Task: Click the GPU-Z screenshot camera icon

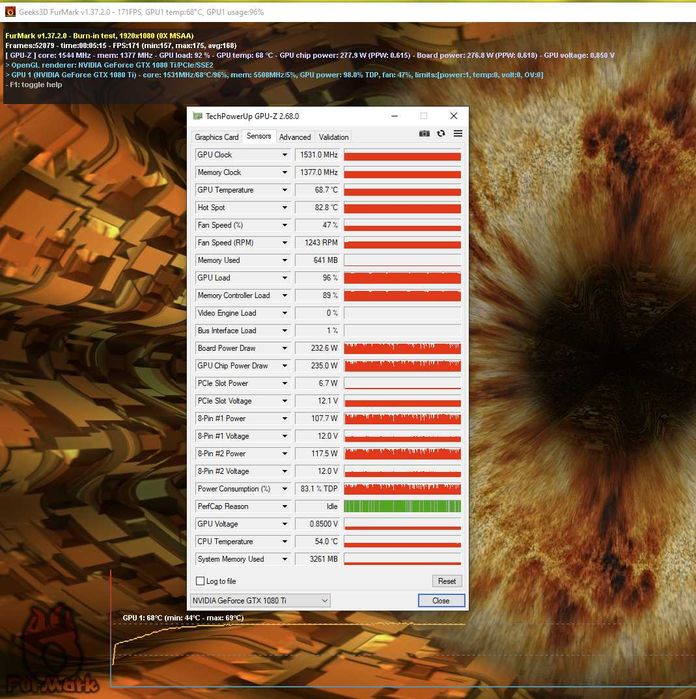Action: 424,134
